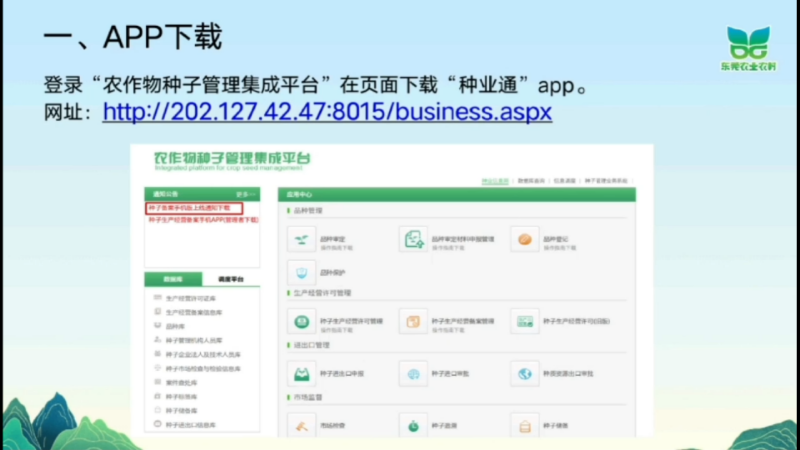Screen dimensions: 800x450
Task: Open the 品种审定材料申报管理 document icon
Action: 413,239
